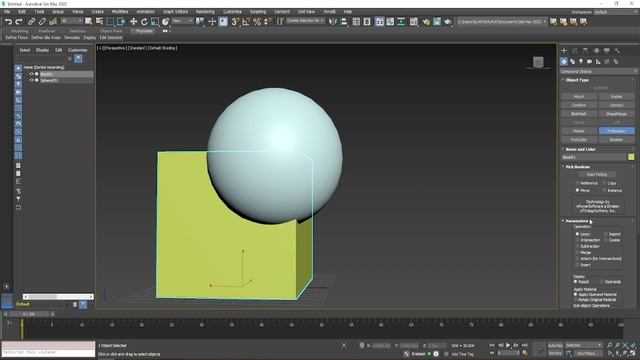This screenshot has width=640, height=360.
Task: Open the Workspaces Default dropdown
Action: [x=616, y=12]
